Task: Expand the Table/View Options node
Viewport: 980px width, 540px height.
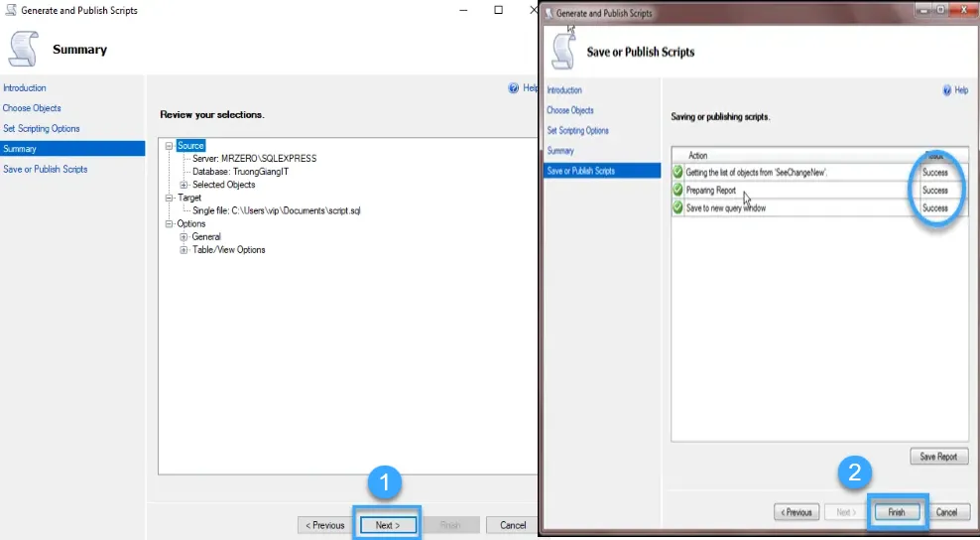Action: 184,250
